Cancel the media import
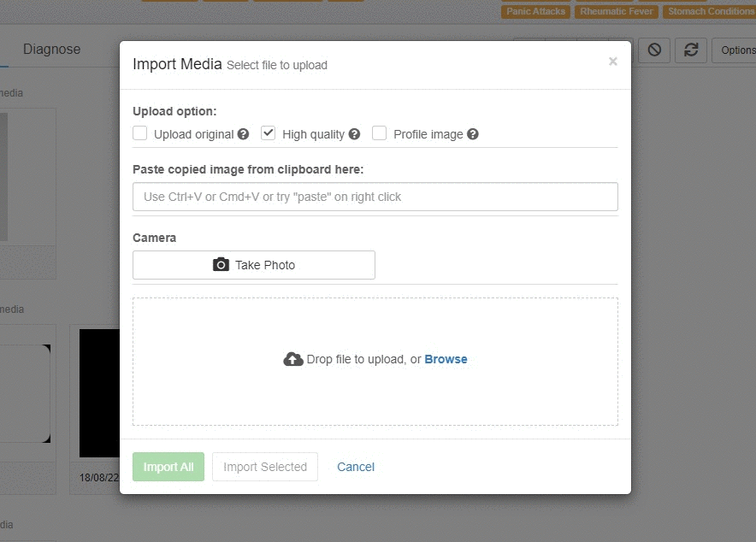The height and width of the screenshot is (542, 756). [356, 467]
